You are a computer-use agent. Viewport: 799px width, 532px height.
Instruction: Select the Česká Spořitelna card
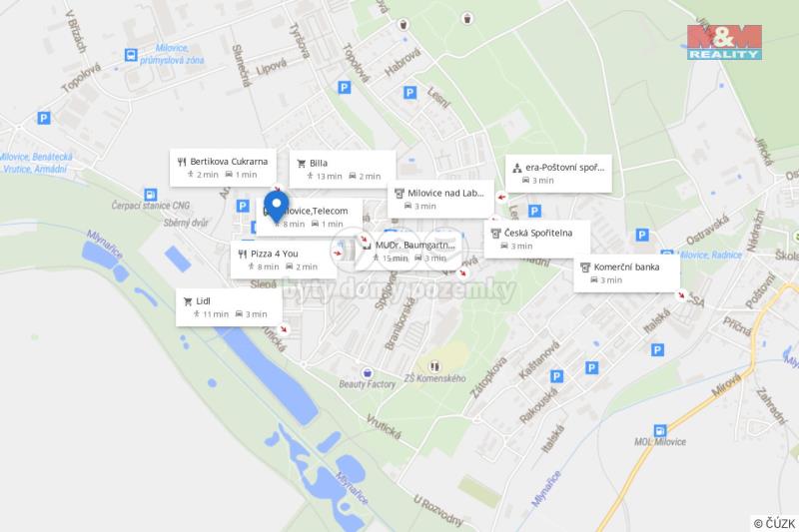pyautogui.click(x=537, y=239)
